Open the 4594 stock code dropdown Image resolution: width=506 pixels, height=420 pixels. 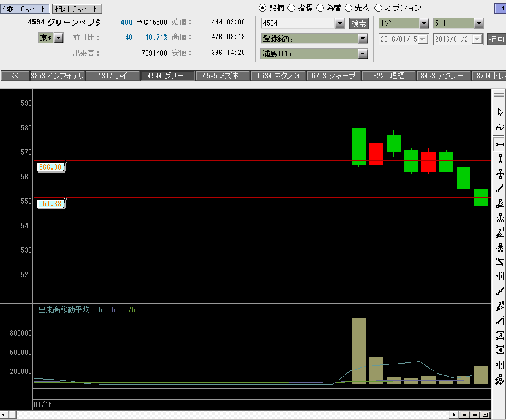339,23
